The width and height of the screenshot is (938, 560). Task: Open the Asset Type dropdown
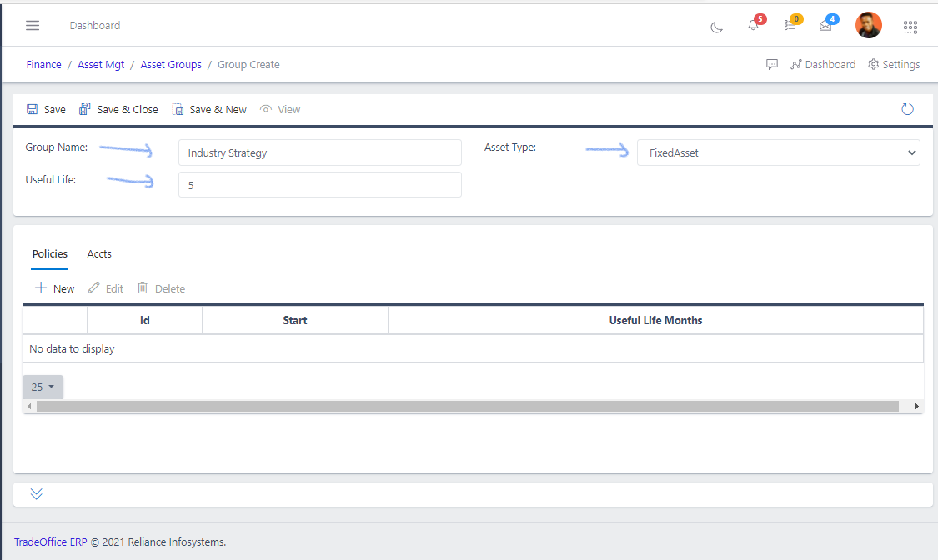tap(778, 152)
